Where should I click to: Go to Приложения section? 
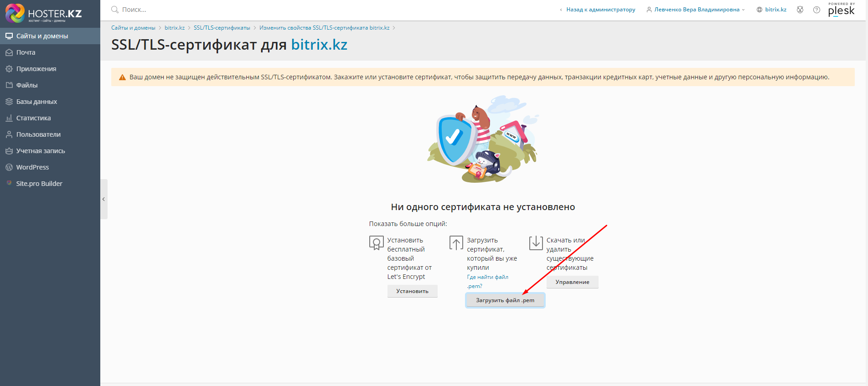[50, 69]
